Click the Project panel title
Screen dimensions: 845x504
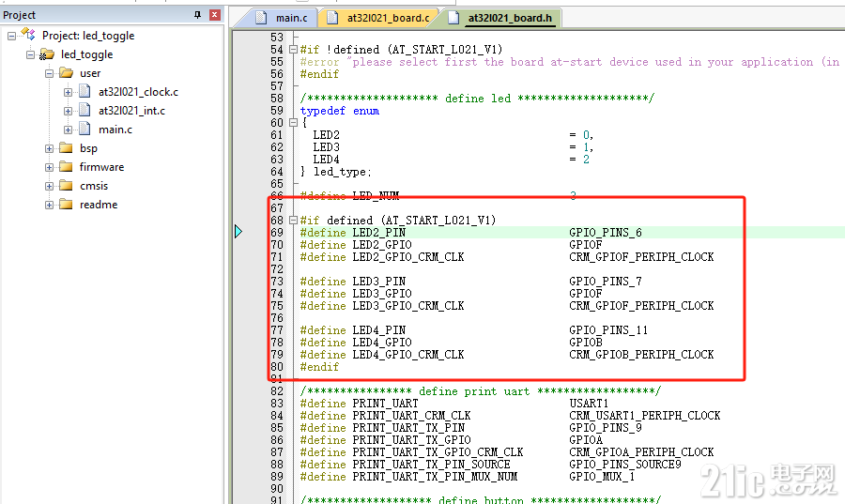tap(20, 15)
